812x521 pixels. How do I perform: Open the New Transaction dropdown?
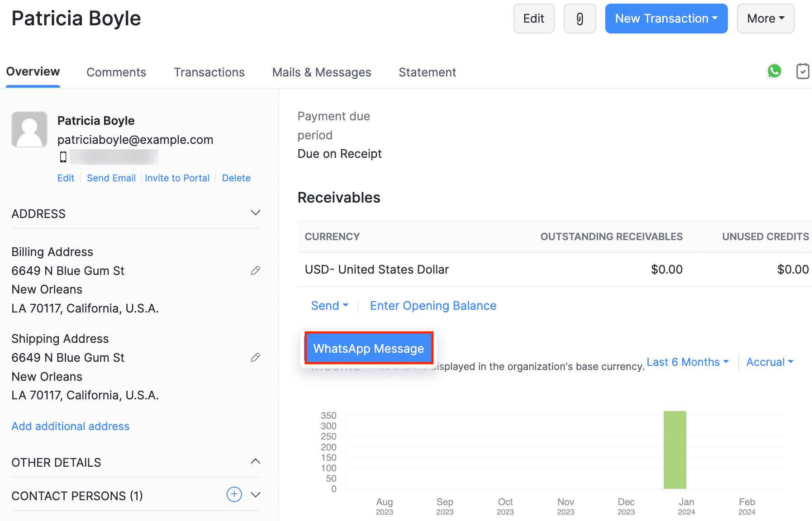(x=666, y=19)
